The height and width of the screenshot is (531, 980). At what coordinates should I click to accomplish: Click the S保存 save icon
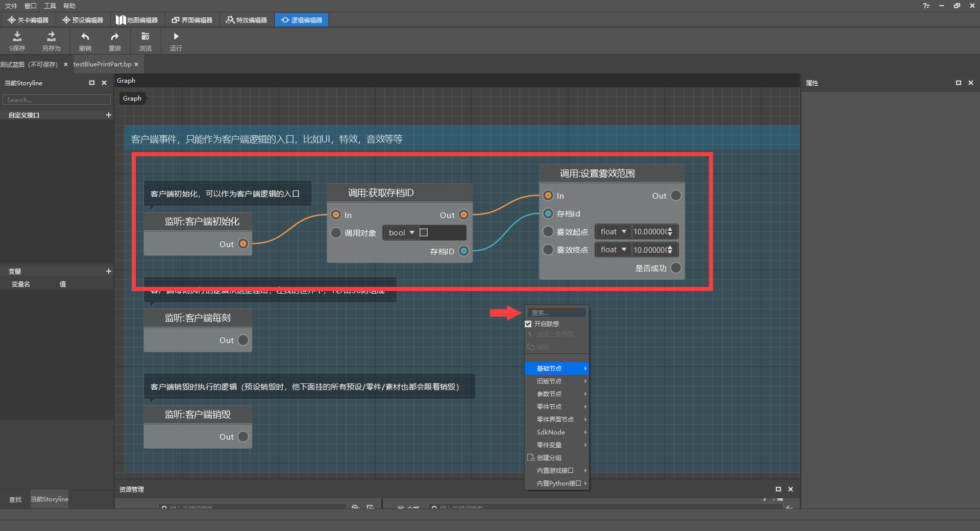pyautogui.click(x=17, y=36)
